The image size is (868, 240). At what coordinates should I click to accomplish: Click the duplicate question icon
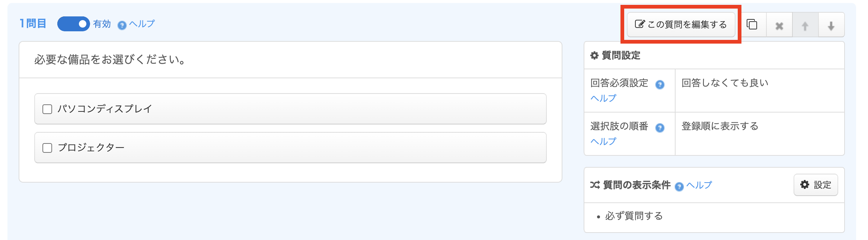pyautogui.click(x=752, y=25)
